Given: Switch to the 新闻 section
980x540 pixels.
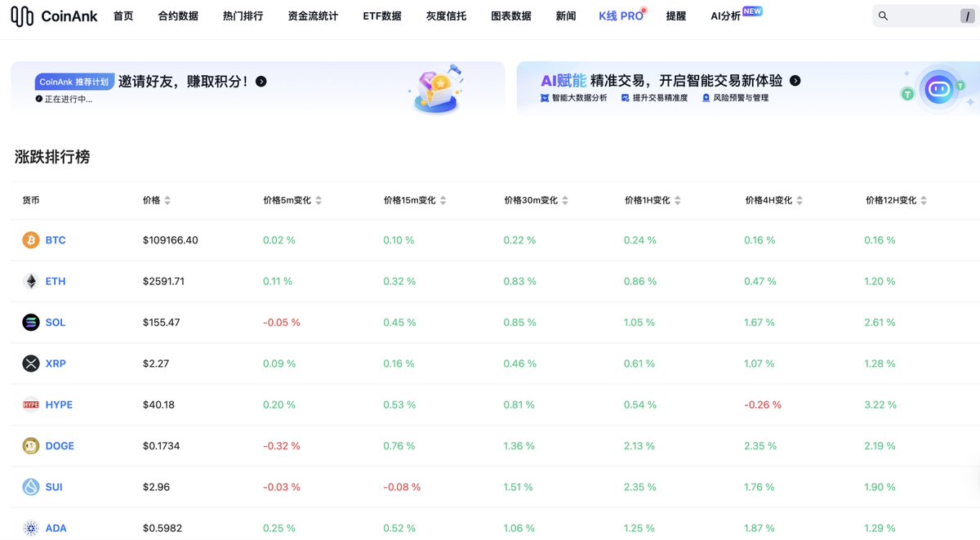Looking at the screenshot, I should pos(565,16).
